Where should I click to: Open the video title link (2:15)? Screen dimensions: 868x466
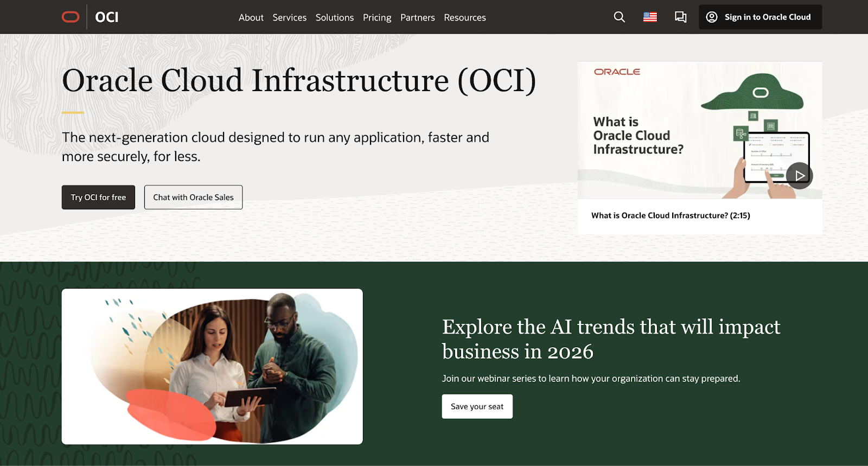tap(671, 215)
